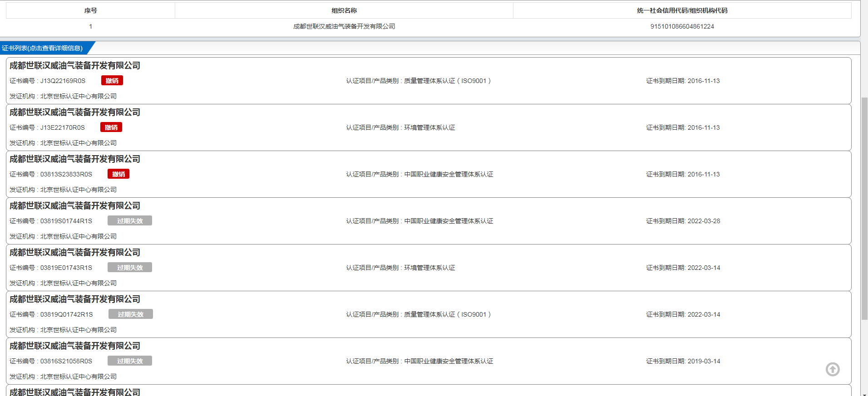Click the 过期失效 badge for 03819S01744R1S
Viewport: 868px width, 396px height.
(x=130, y=221)
